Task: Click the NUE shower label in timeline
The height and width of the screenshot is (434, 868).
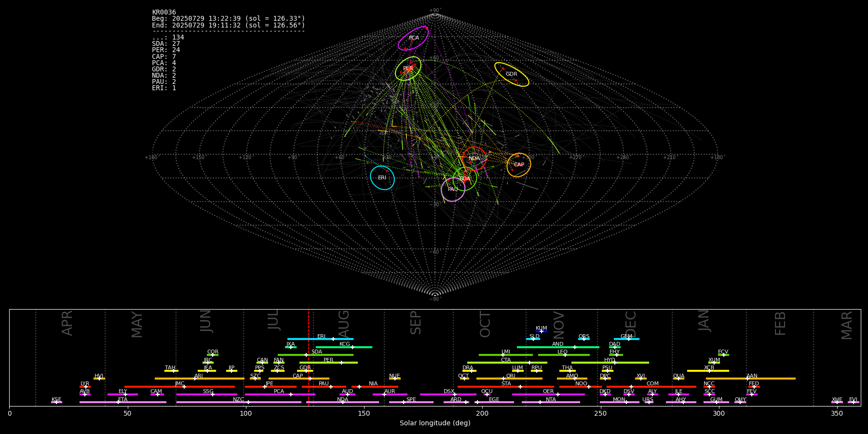Action: click(x=394, y=376)
